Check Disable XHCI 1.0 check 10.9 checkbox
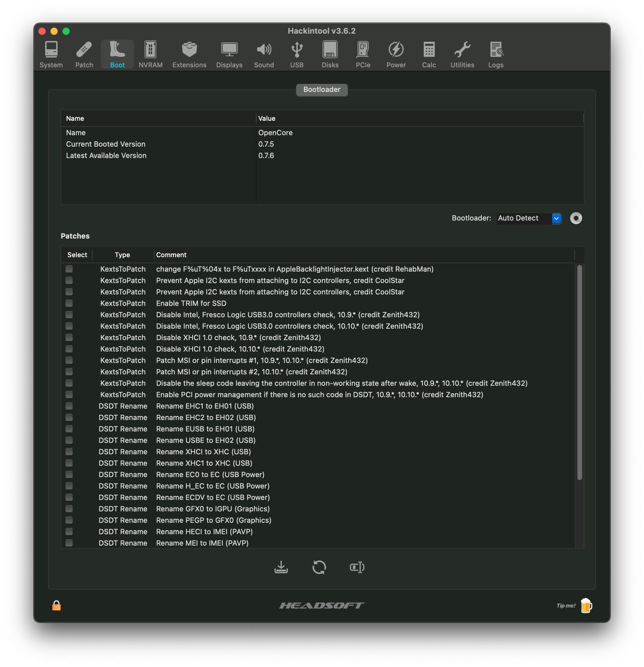This screenshot has width=644, height=667. tap(69, 338)
